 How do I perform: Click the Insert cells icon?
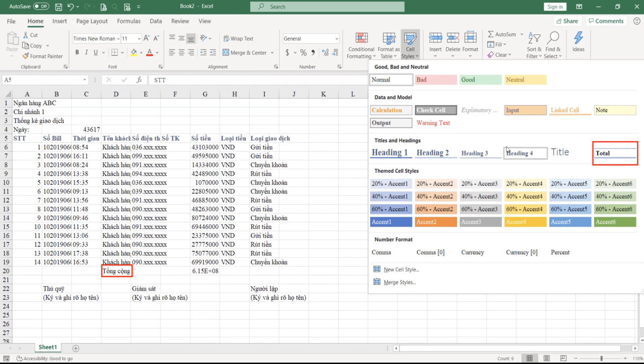click(x=435, y=38)
